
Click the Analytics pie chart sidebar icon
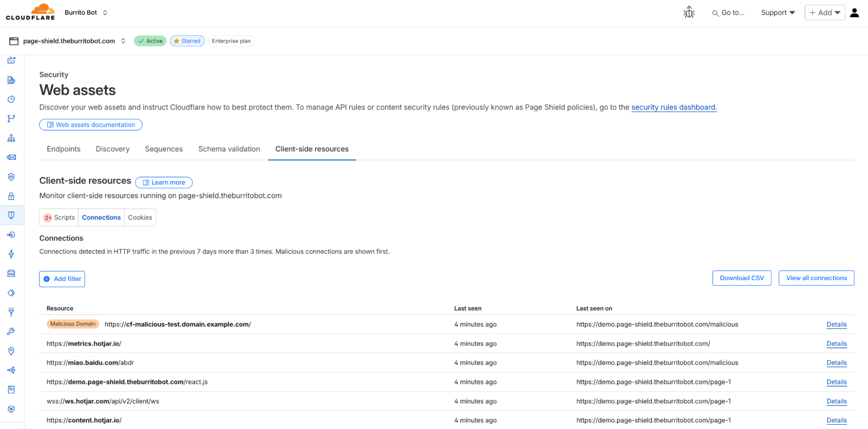click(11, 99)
